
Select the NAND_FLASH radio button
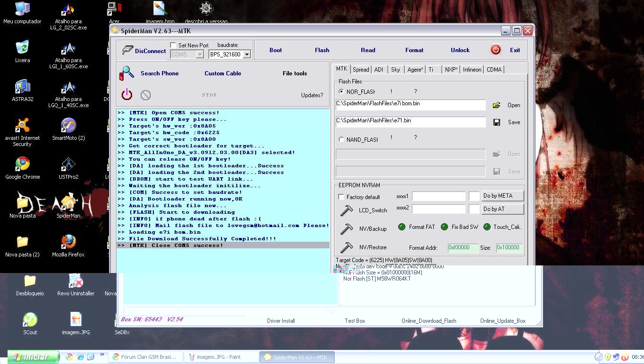point(341,140)
